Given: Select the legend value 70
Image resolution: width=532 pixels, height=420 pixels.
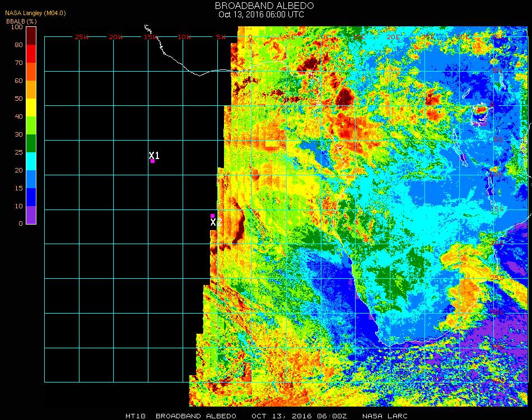Looking at the screenshot, I should point(18,63).
